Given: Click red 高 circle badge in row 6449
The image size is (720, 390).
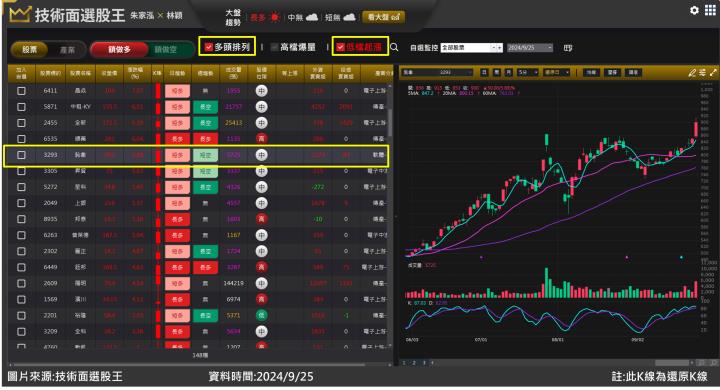Looking at the screenshot, I should tap(261, 267).
